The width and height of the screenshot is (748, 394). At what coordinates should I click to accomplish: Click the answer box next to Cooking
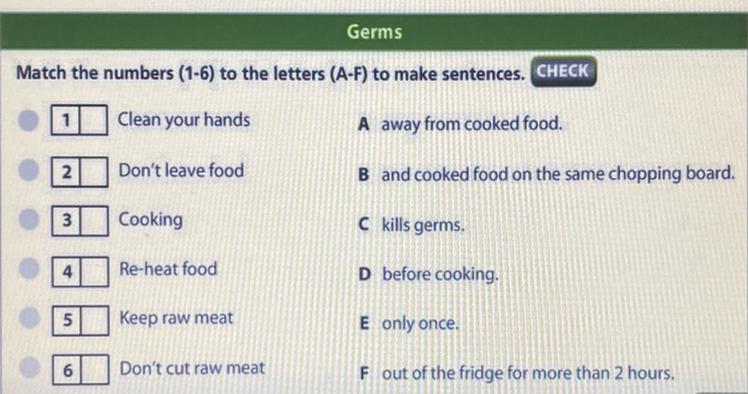[x=94, y=221]
